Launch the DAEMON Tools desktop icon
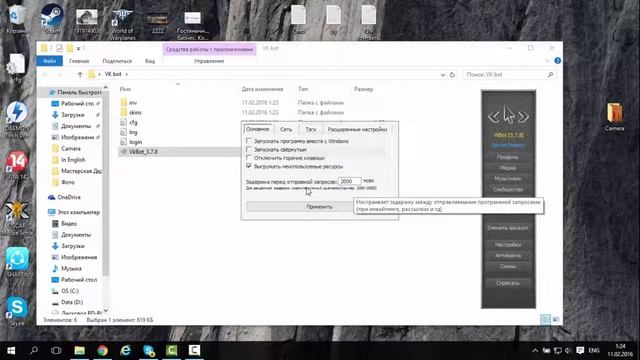Screen dimensions: 640x360 [17, 118]
